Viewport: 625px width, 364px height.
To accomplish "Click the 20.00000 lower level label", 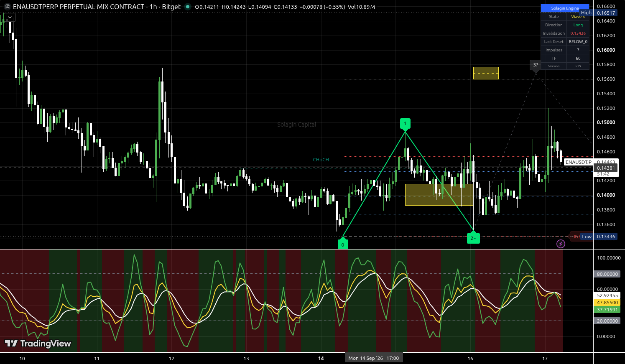I will coord(607,321).
